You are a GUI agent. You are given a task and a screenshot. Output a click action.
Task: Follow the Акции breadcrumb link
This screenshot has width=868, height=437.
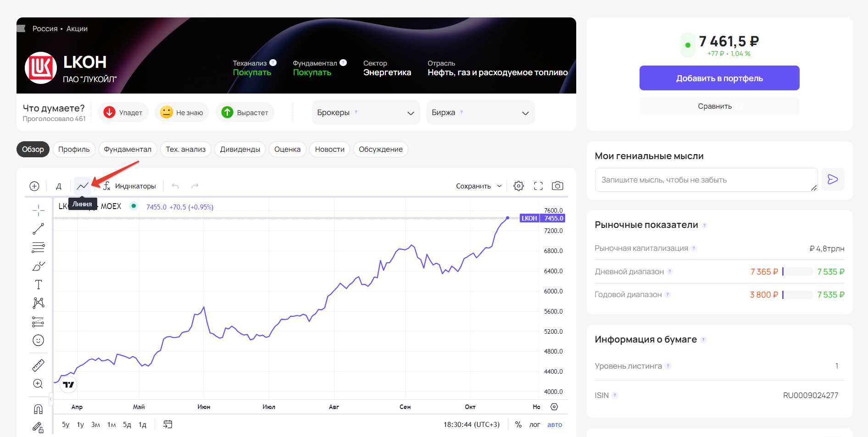pyautogui.click(x=77, y=28)
